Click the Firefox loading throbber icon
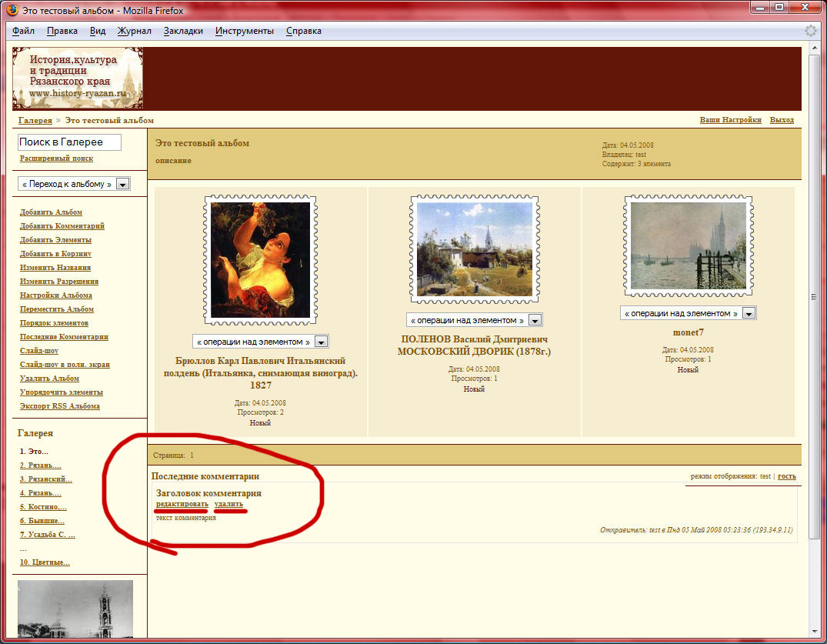The image size is (827, 644). tap(811, 31)
